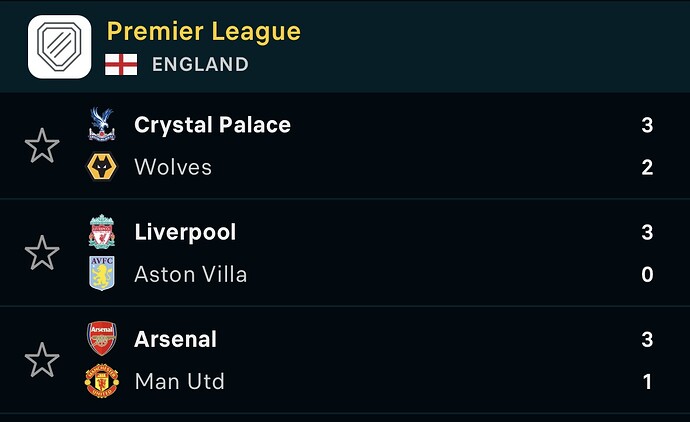Click the Crystal Palace club crest
Image resolution: width=690 pixels, height=422 pixels.
(102, 124)
